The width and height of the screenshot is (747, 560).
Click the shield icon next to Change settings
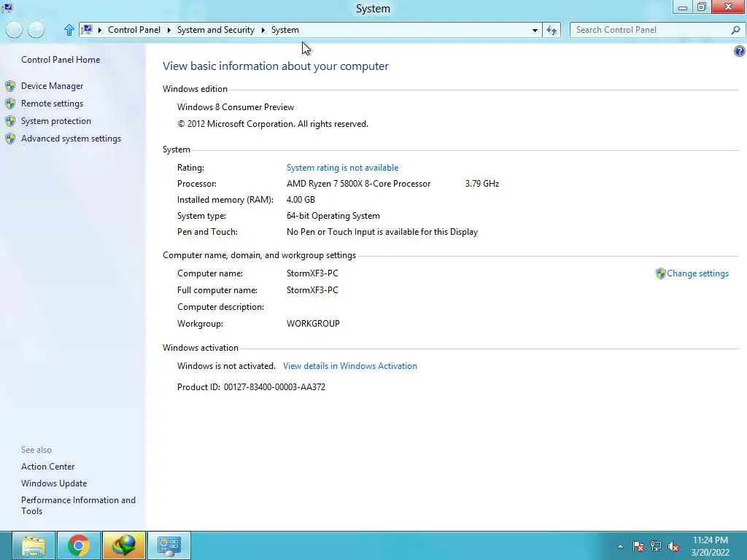(x=660, y=273)
